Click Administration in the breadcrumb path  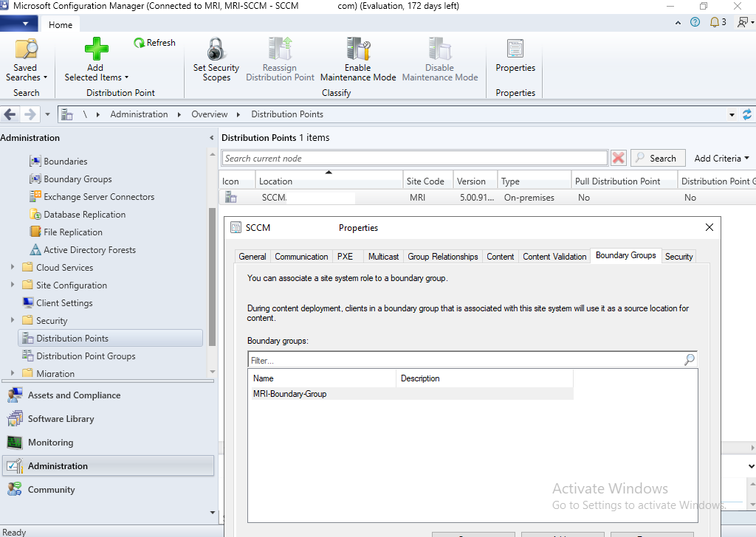139,114
